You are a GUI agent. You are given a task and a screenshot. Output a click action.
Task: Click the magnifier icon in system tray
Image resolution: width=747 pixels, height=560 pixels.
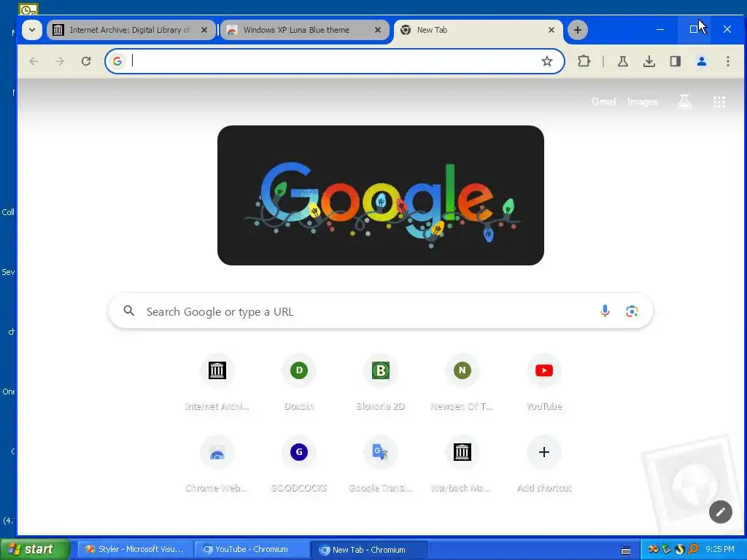(x=693, y=549)
